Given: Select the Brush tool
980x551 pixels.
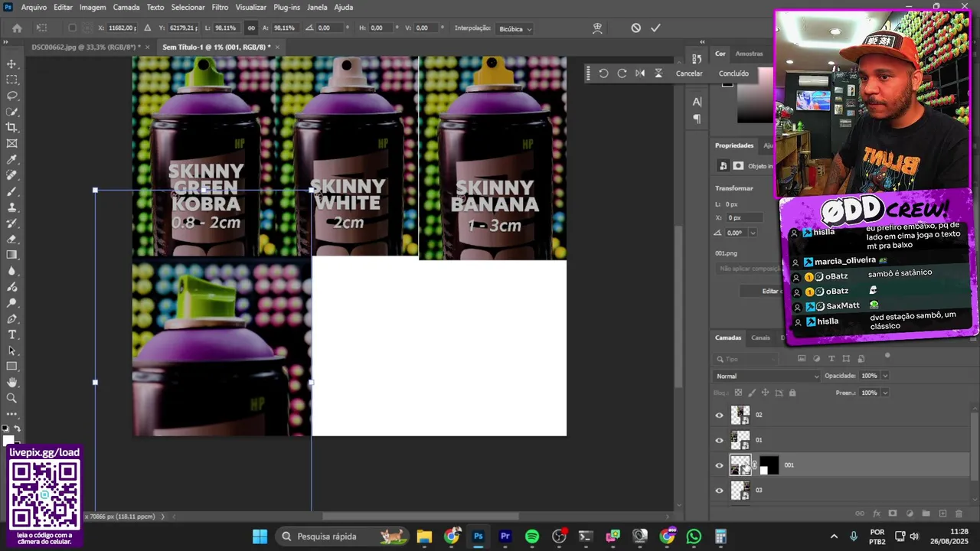Looking at the screenshot, I should coord(11,191).
